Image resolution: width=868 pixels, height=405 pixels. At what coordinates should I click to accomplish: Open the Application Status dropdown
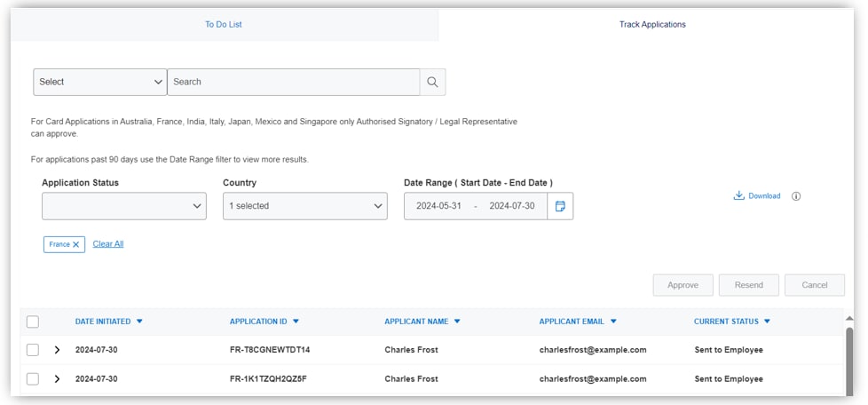[x=124, y=206]
